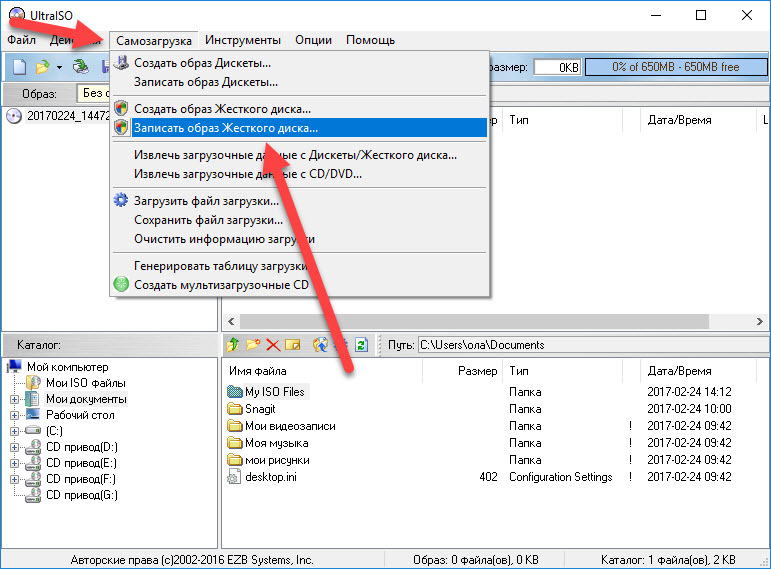The image size is (771, 569).
Task: Sort upper image list by Тип column
Action: (563, 120)
